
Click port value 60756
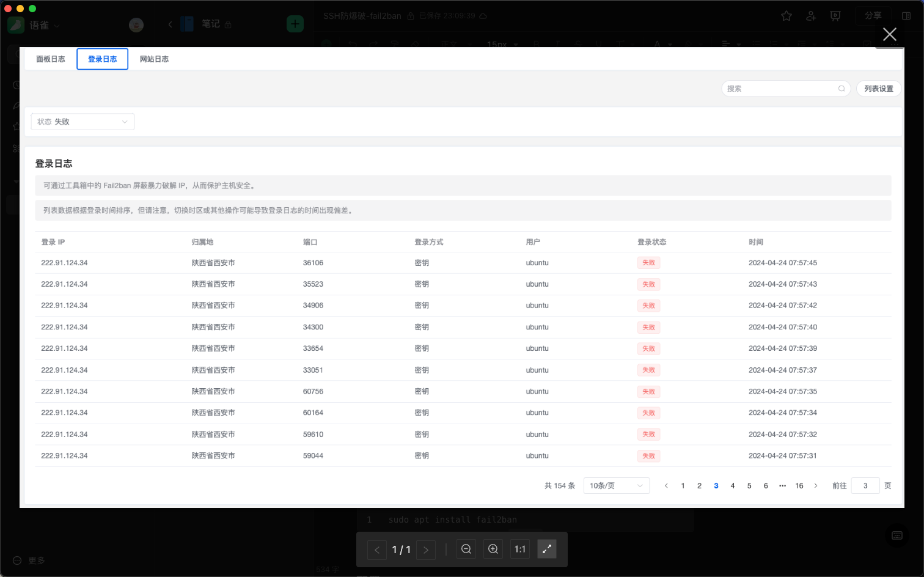click(x=313, y=391)
